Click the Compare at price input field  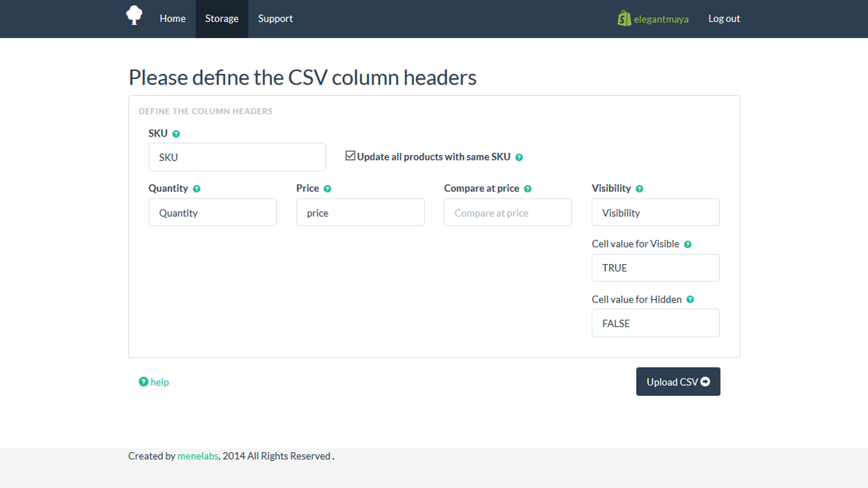click(507, 212)
